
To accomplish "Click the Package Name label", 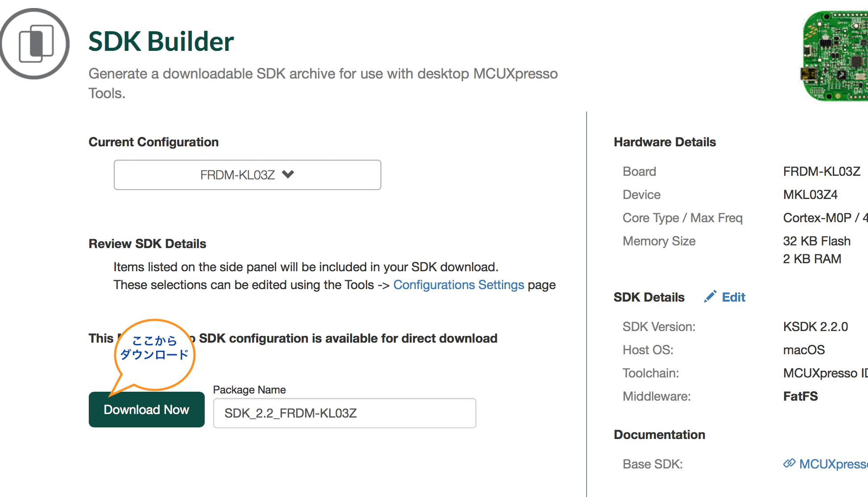I will (x=249, y=389).
